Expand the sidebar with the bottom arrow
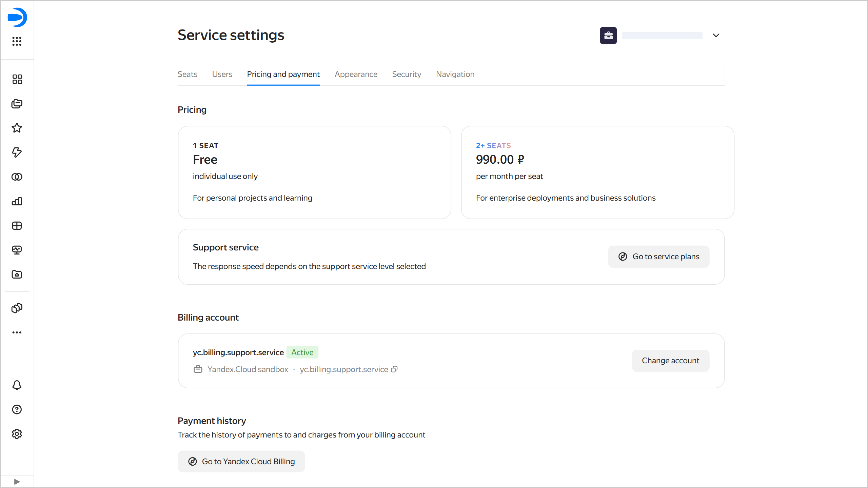This screenshot has height=488, width=868. click(17, 482)
